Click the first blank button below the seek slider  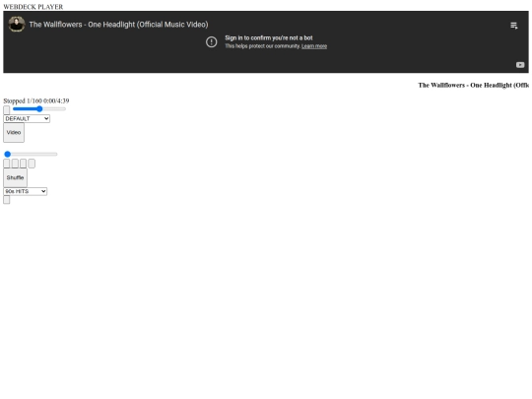tap(7, 164)
